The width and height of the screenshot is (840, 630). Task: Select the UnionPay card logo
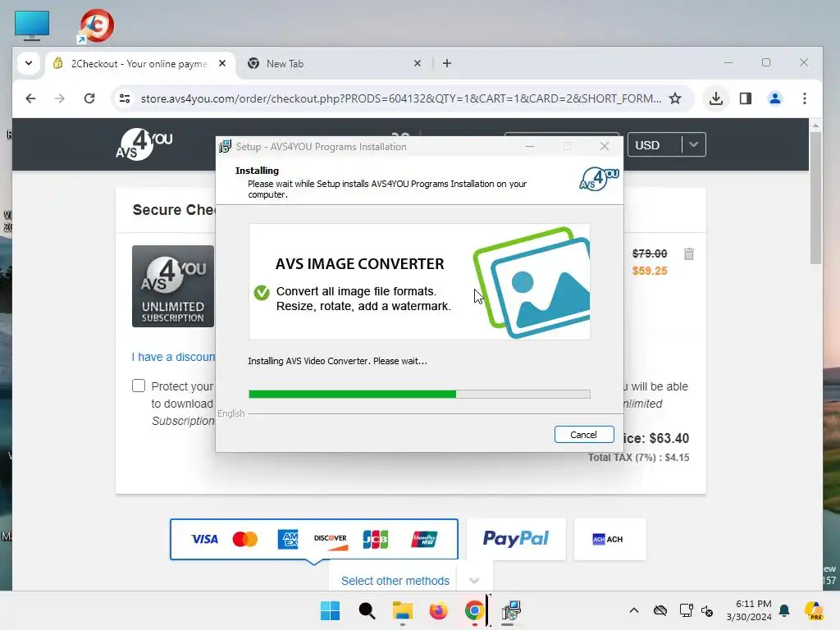[424, 539]
